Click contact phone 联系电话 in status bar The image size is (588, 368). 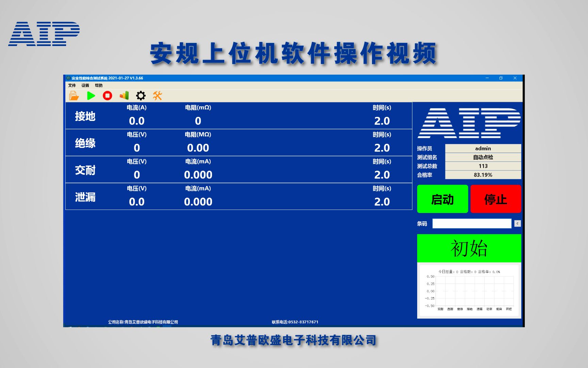295,322
